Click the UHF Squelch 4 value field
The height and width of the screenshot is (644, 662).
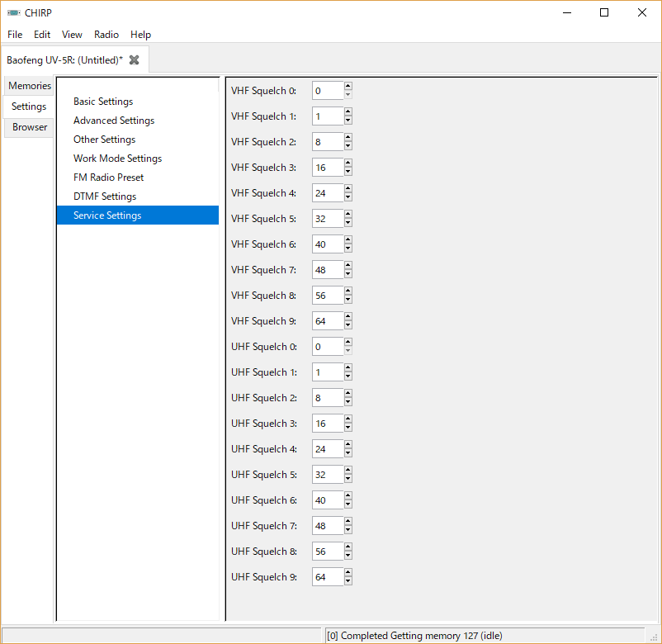[328, 449]
